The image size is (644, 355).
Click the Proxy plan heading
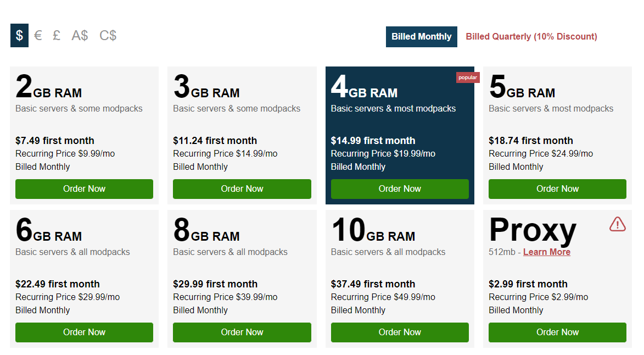point(532,231)
